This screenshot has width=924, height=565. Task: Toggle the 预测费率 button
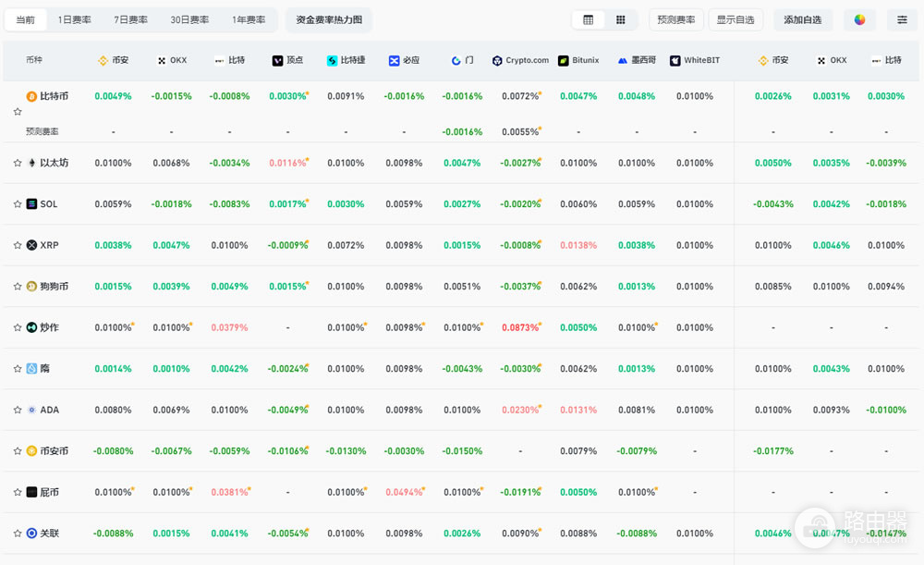(x=676, y=19)
